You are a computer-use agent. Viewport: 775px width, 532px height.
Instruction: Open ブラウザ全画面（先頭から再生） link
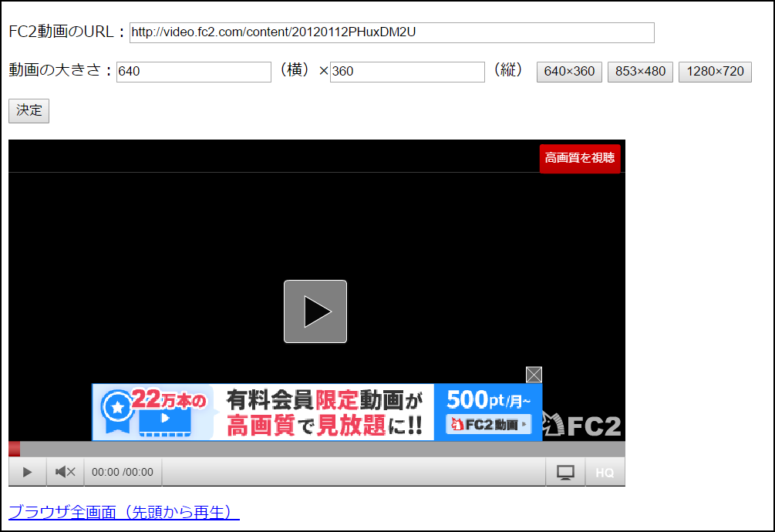coord(124,513)
